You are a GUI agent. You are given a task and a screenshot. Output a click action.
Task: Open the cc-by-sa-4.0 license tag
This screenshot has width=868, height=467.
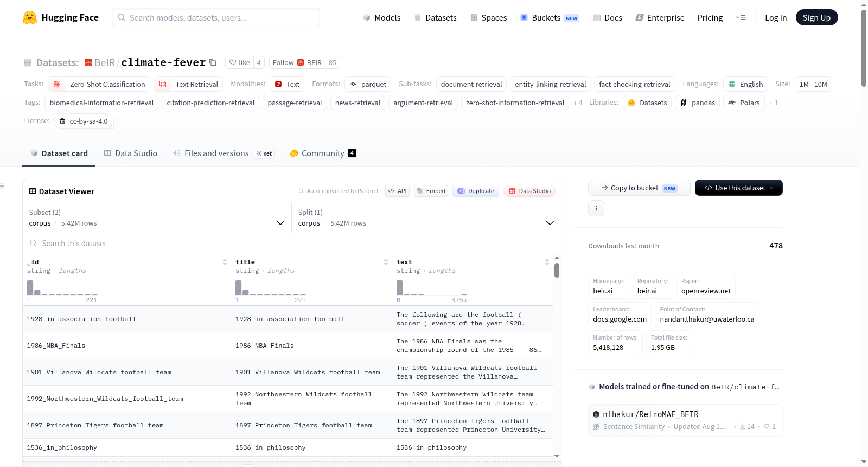coord(84,121)
